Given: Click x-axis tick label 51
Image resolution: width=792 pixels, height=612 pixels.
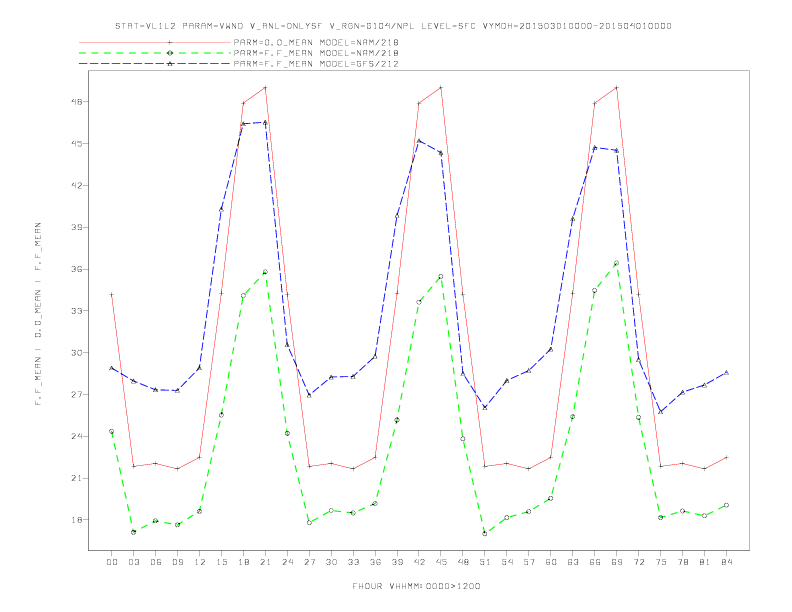Looking at the screenshot, I should (x=485, y=562).
